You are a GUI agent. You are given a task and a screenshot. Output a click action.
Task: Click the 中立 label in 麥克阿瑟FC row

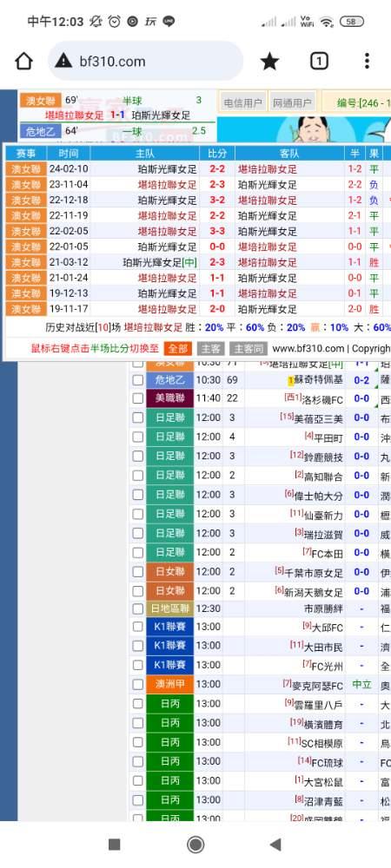tap(361, 685)
